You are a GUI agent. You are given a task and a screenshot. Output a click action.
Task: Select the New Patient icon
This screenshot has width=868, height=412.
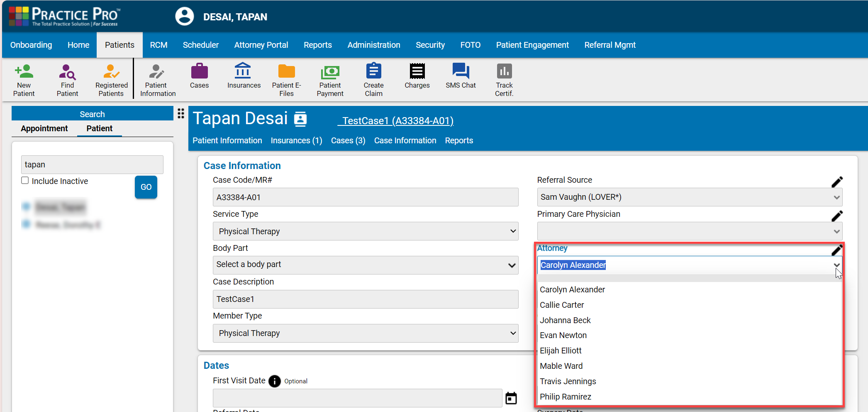pyautogui.click(x=24, y=79)
